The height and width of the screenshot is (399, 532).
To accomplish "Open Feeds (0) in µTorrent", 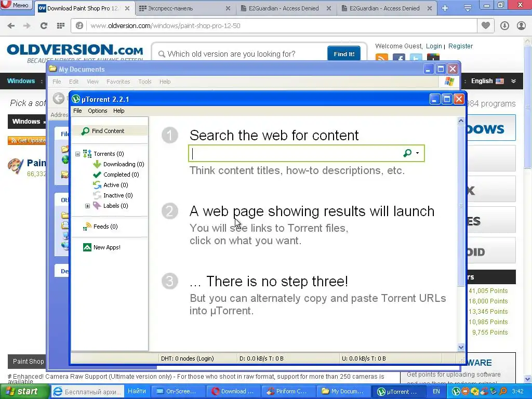I will click(x=100, y=227).
